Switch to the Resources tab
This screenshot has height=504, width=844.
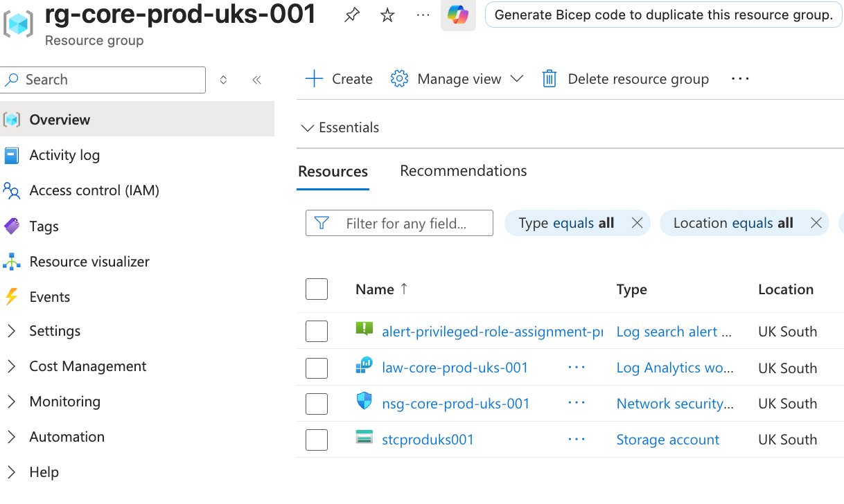click(x=333, y=172)
